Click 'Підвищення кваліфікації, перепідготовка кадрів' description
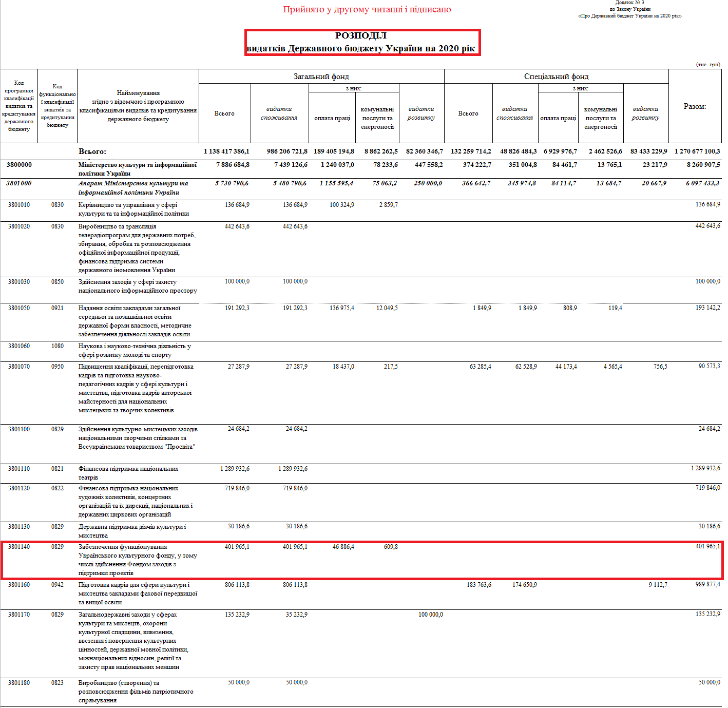This screenshot has height=708, width=728. pos(136,389)
